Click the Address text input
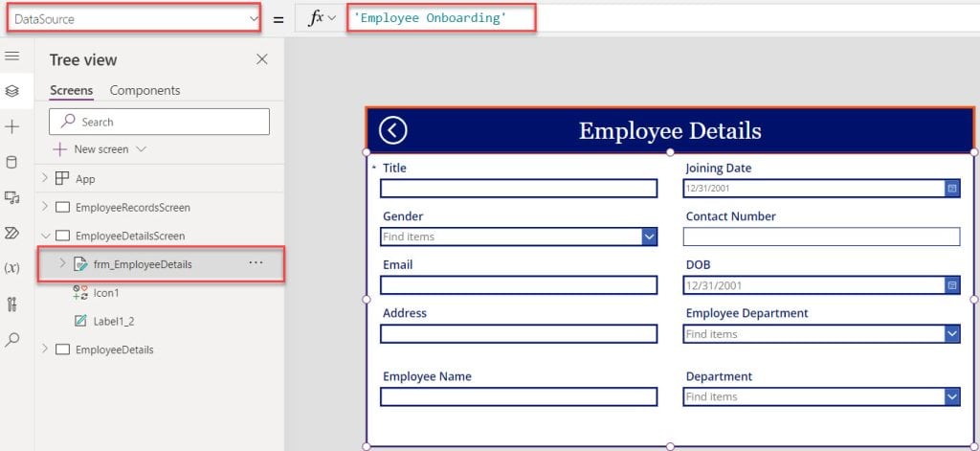This screenshot has height=451, width=980. click(x=519, y=334)
